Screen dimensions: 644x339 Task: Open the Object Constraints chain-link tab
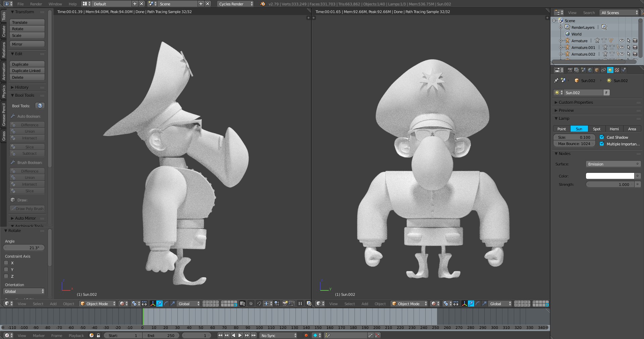[603, 70]
